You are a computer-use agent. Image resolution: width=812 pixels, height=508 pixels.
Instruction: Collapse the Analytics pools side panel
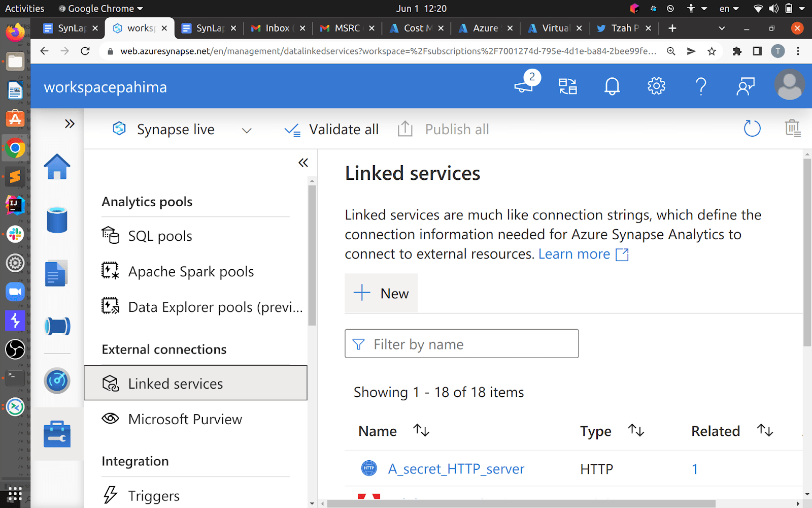pos(303,163)
